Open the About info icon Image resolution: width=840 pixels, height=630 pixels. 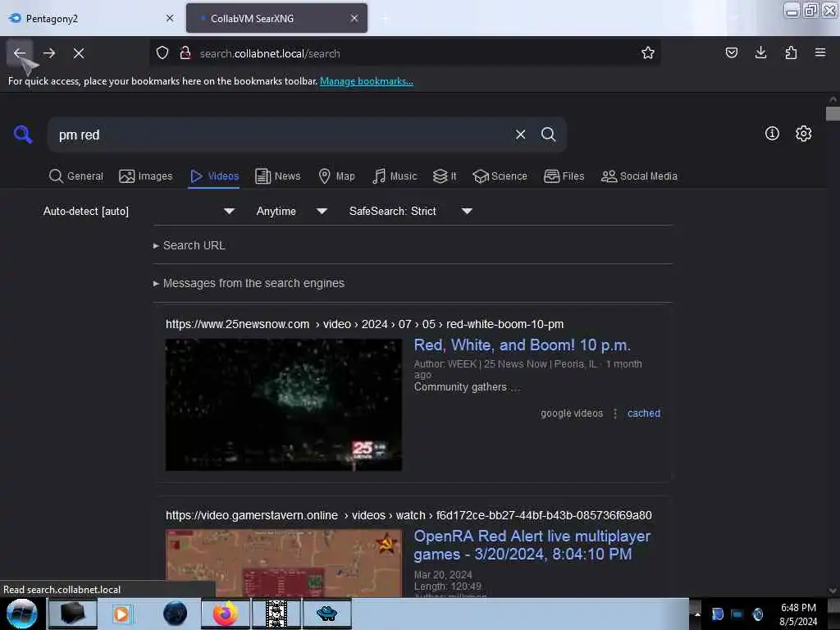point(772,134)
